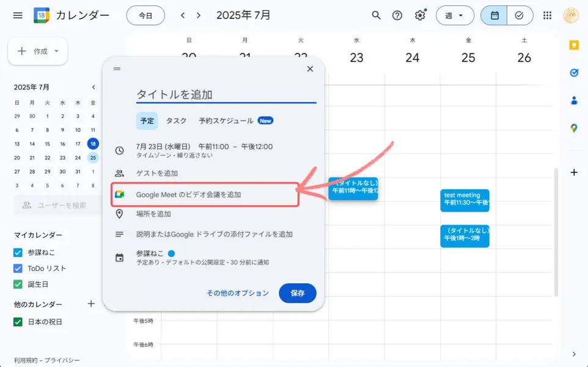Hide the side panel chevron

click(x=574, y=354)
